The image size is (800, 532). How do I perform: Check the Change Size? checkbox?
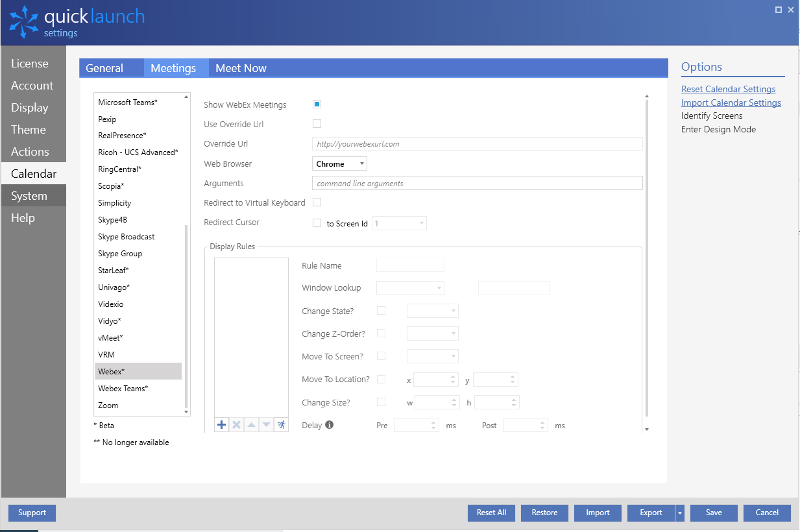(x=381, y=402)
